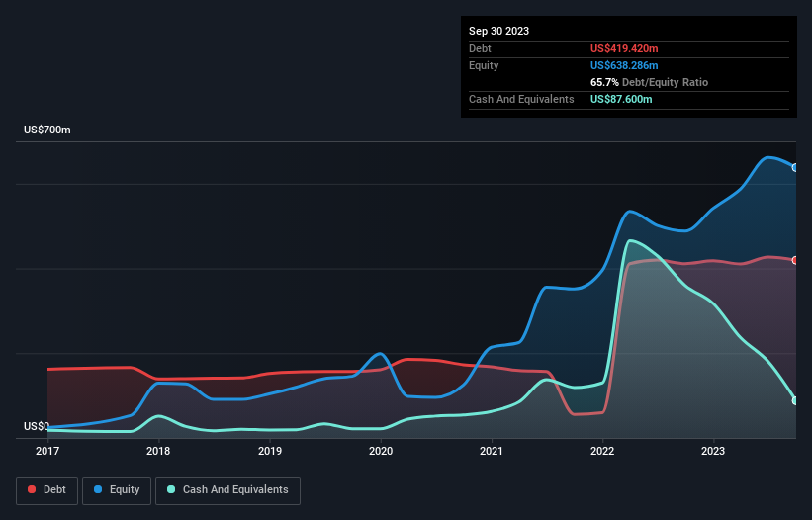This screenshot has height=520, width=812.
Task: Click the Sep 30 2023 tooltip date
Action: [498, 31]
